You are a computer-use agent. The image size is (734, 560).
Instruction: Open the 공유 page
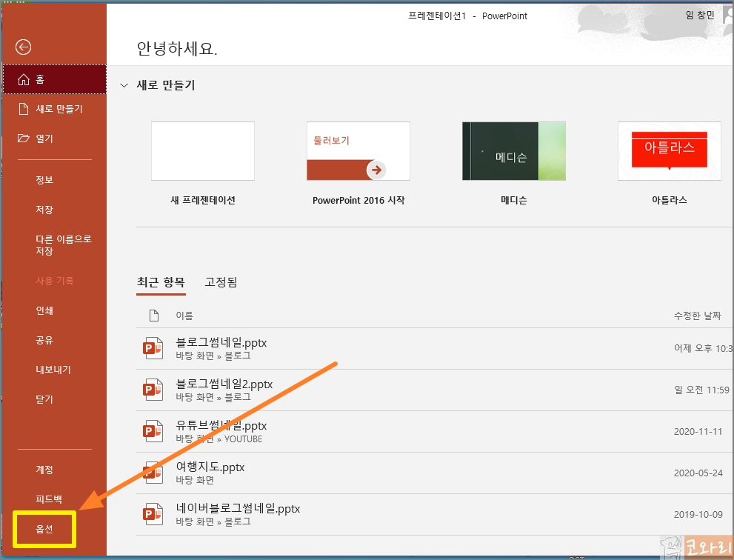pyautogui.click(x=54, y=340)
